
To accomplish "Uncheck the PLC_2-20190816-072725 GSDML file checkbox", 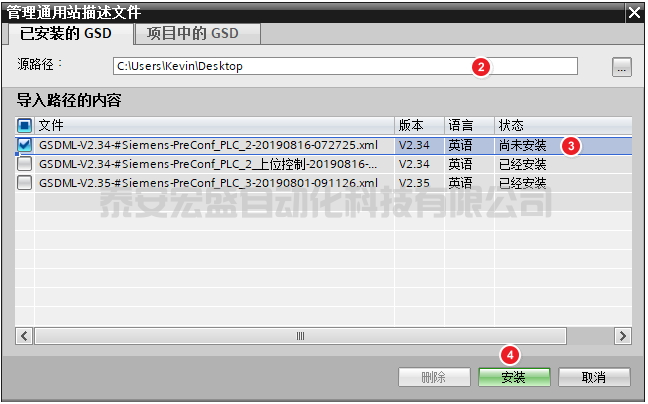I will click(x=25, y=145).
